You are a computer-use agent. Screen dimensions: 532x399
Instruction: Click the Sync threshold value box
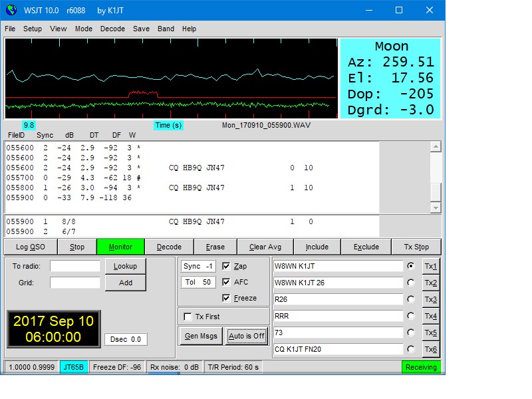(198, 266)
